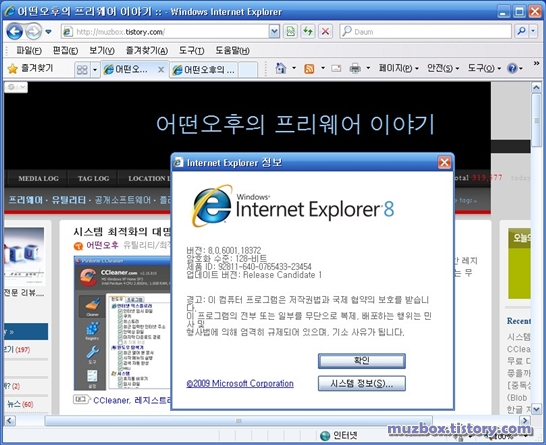Click the blog title 어떤오후의 프리웨어 이야기
Screen dimensions: 546x445
tap(295, 124)
